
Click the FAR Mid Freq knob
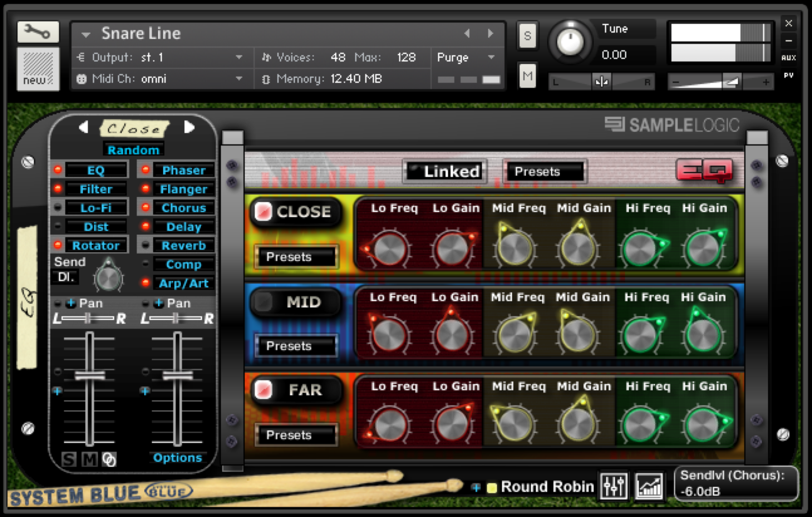click(515, 425)
